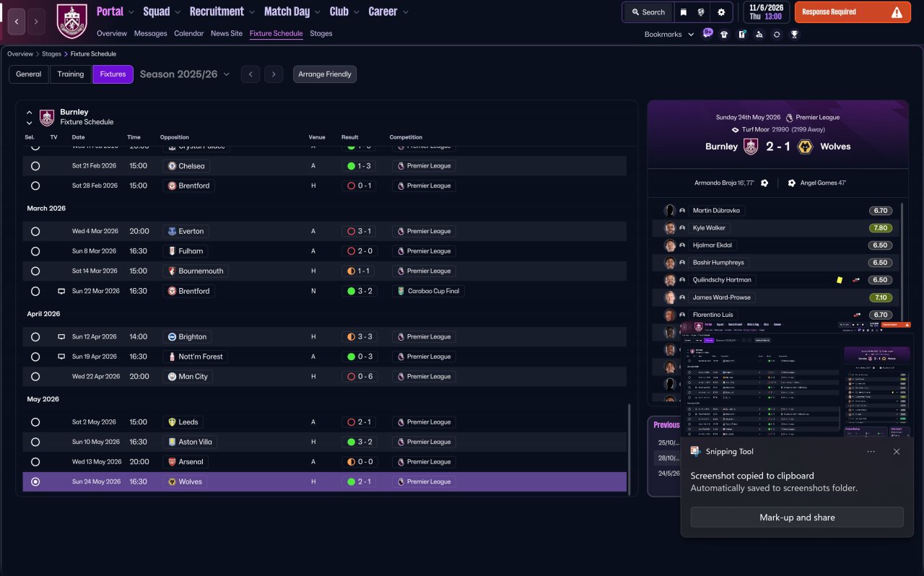Click the shirt icon in bookmarks row

(724, 34)
